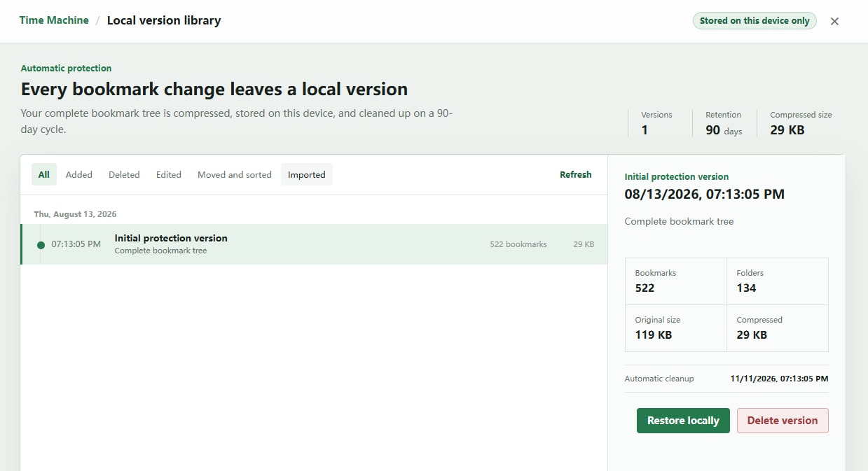Click the Automatic cleanup date 11/11/2026
868x471 pixels.
tap(779, 379)
